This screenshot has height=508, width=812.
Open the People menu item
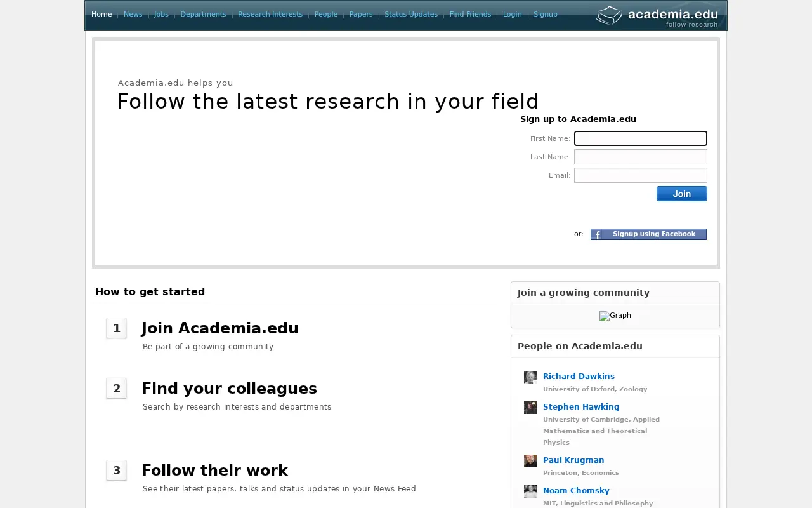pyautogui.click(x=326, y=14)
